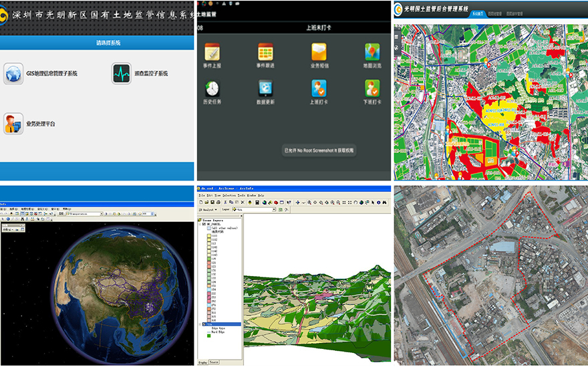588x367 pixels.
Task: Click the 1111 legend color swatch
Action: (x=209, y=236)
